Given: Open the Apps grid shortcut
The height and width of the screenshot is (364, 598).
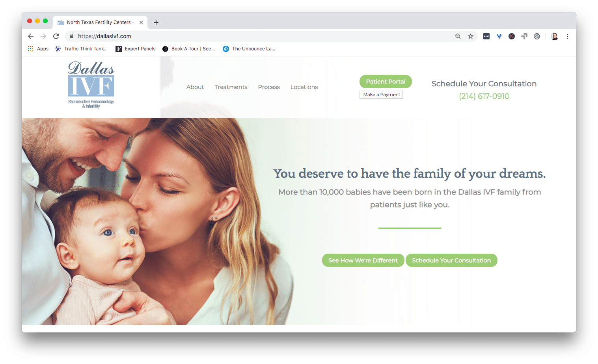Looking at the screenshot, I should pos(38,49).
